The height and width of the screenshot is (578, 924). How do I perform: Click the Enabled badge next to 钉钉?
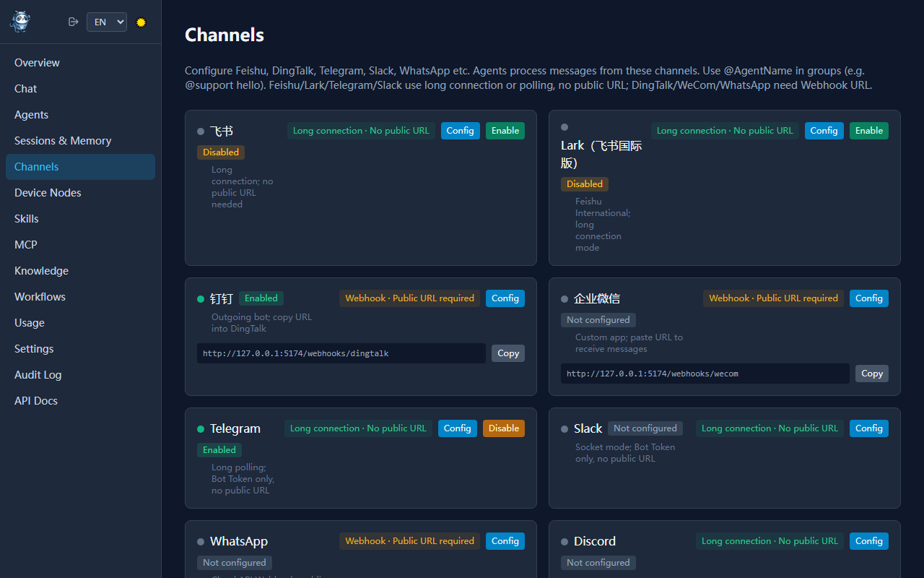(x=261, y=298)
